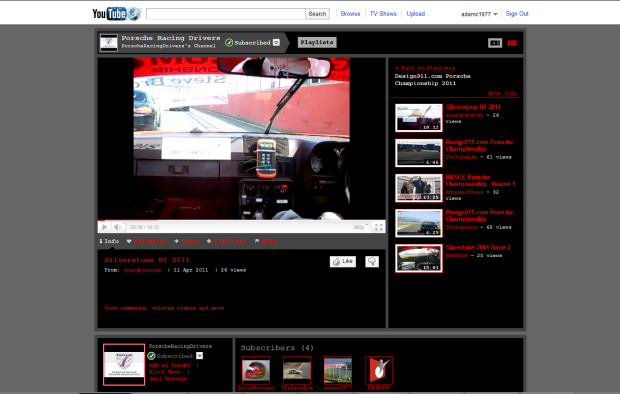
Task: Click the Like thumbs-up button
Action: click(343, 261)
